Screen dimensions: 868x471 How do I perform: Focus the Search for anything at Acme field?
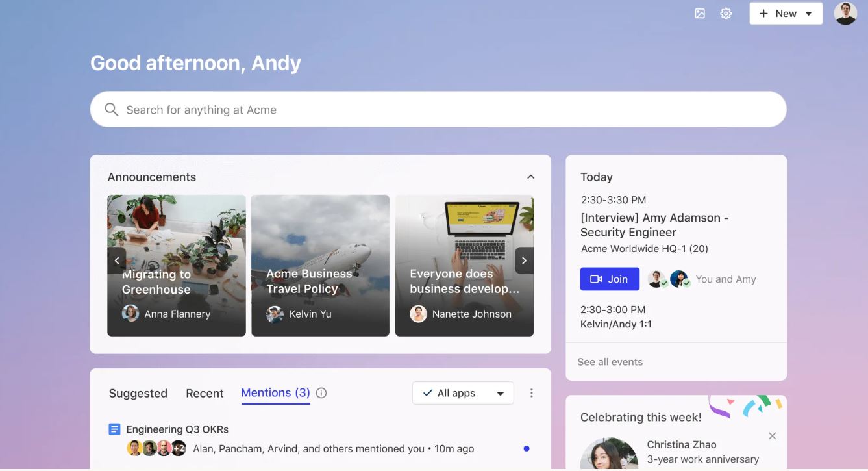(x=438, y=109)
